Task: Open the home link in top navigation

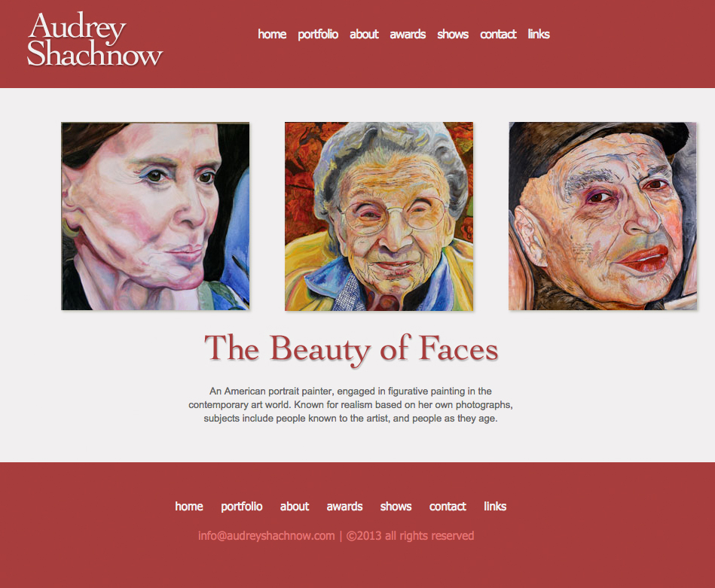Action: 272,34
